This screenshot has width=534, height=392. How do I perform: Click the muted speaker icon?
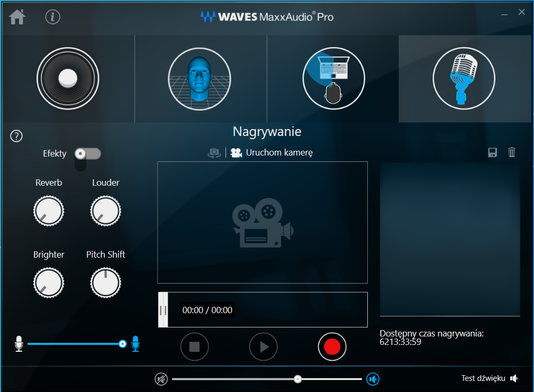[x=161, y=379]
